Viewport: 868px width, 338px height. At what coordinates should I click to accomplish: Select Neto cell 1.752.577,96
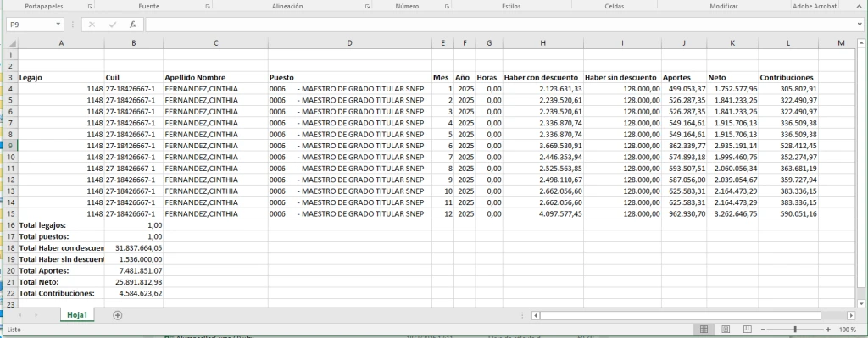[x=732, y=89]
